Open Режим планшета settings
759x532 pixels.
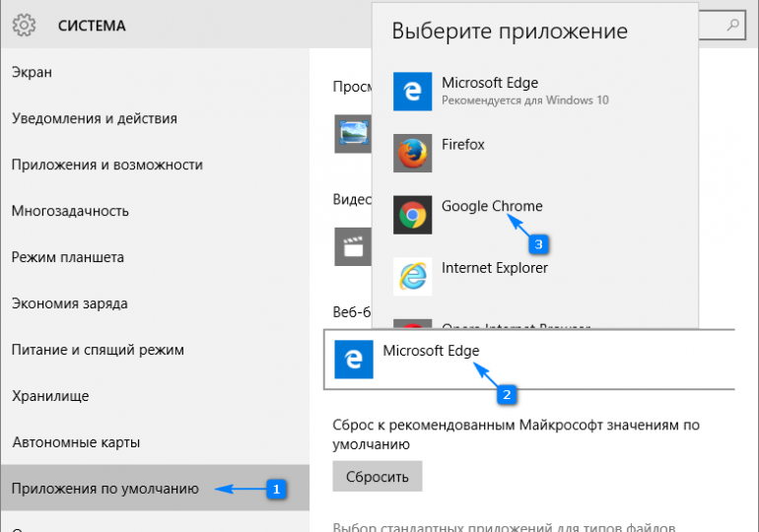(68, 257)
